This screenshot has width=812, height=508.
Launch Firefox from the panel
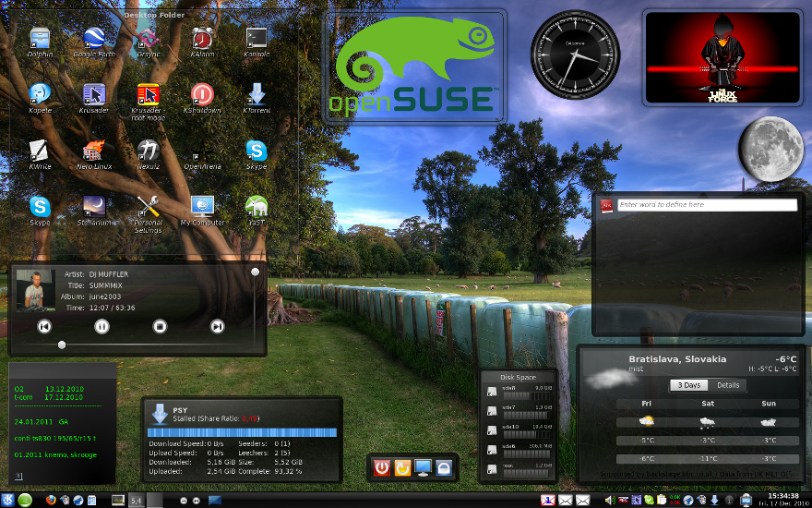[51, 501]
